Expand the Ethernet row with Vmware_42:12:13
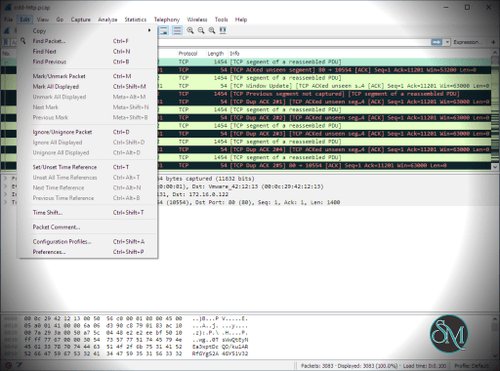Image resolution: width=500 pixels, height=371 pixels. tap(6, 186)
